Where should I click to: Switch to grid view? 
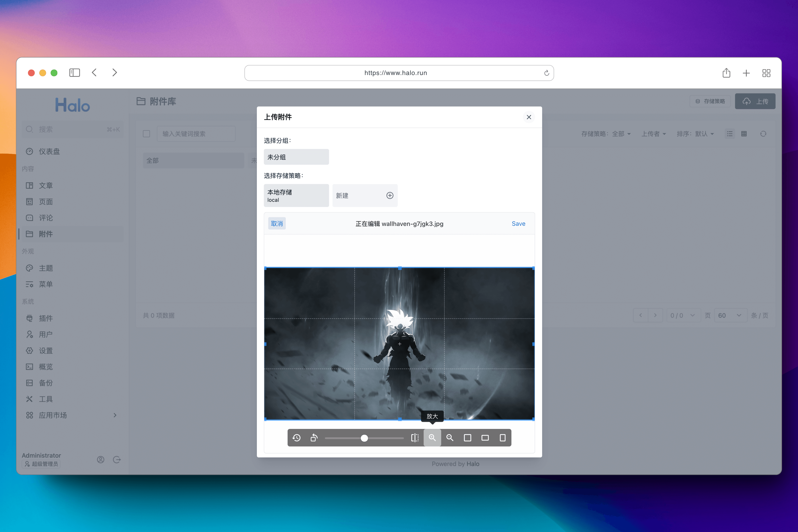744,134
